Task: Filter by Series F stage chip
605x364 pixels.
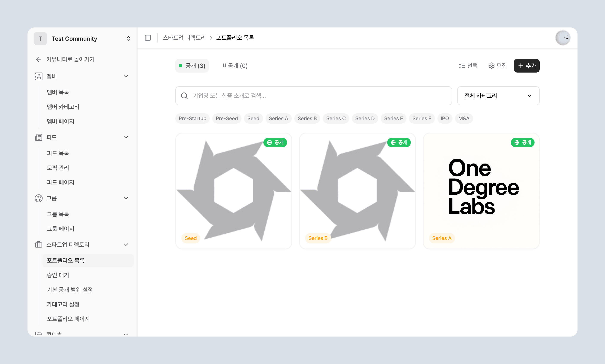Action: [x=422, y=118]
